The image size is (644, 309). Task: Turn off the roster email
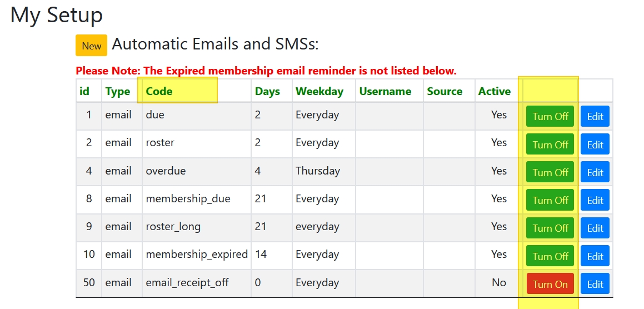pos(550,144)
